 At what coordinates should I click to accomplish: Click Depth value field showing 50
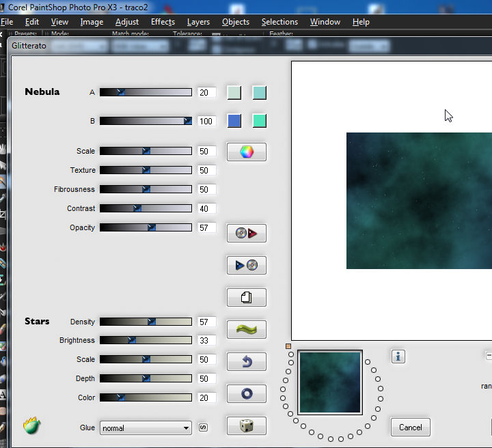pyautogui.click(x=207, y=379)
